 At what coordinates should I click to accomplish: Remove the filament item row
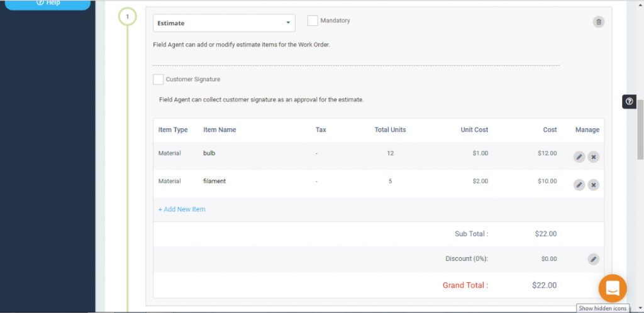coord(594,185)
